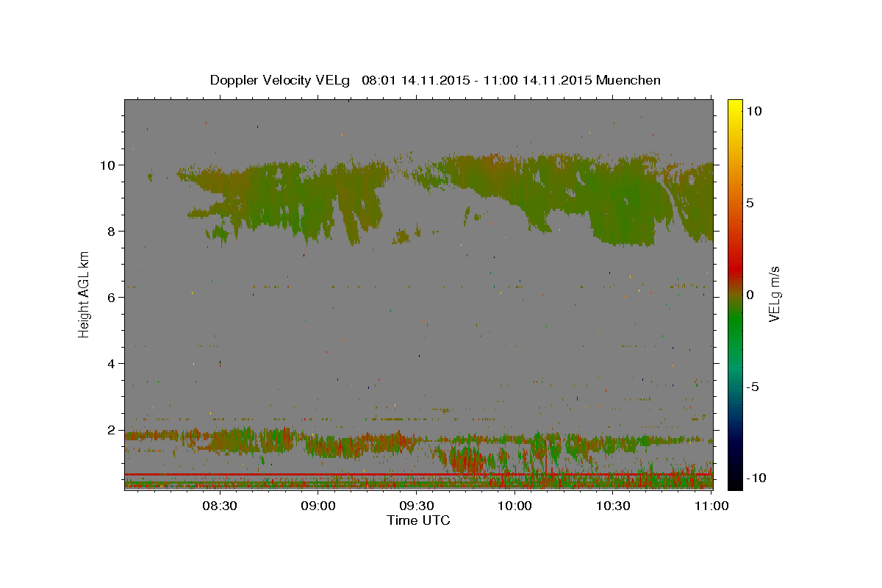This screenshot has width=882, height=588.
Task: Click the '10:00' time tick label
Action: click(x=514, y=506)
